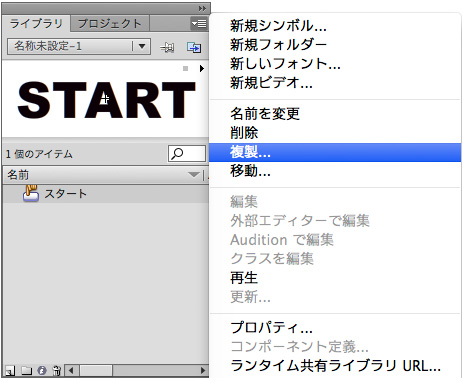
Task: Click the New Symbol icon at bottom
Action: [x=10, y=370]
